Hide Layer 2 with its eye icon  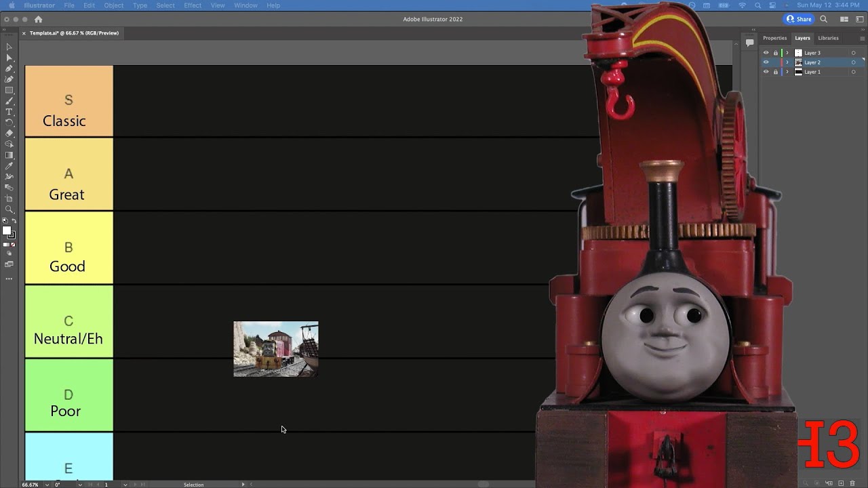point(766,62)
